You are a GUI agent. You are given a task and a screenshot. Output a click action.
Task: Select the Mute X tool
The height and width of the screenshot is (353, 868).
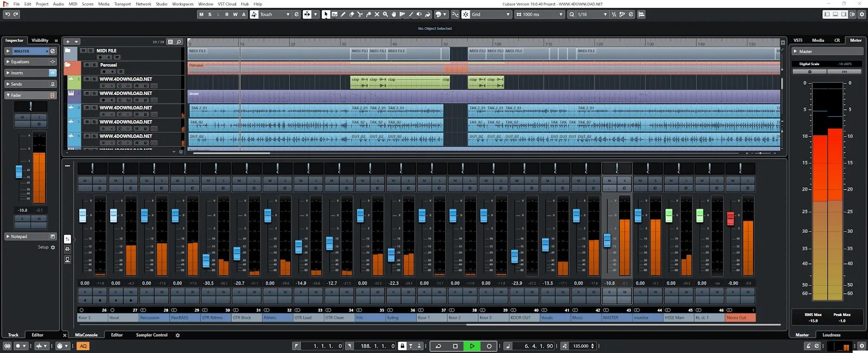tap(376, 14)
